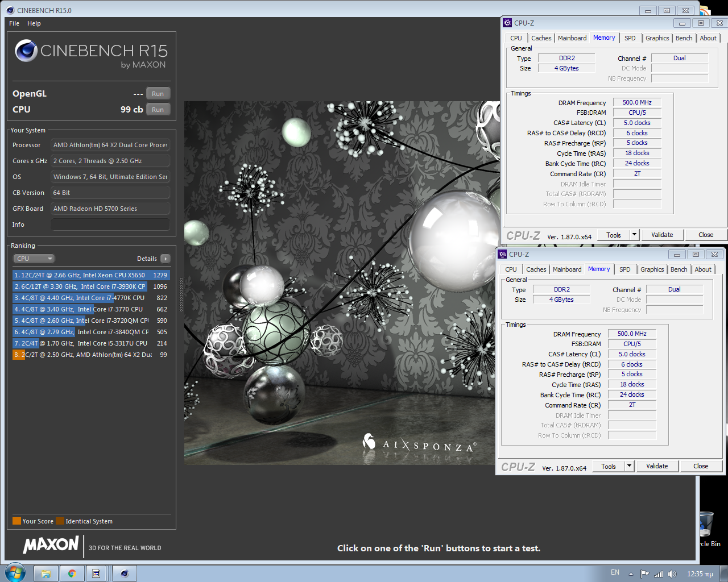This screenshot has width=728, height=582.
Task: Click the Processor field AMD Athlon 64 X2
Action: [x=110, y=145]
